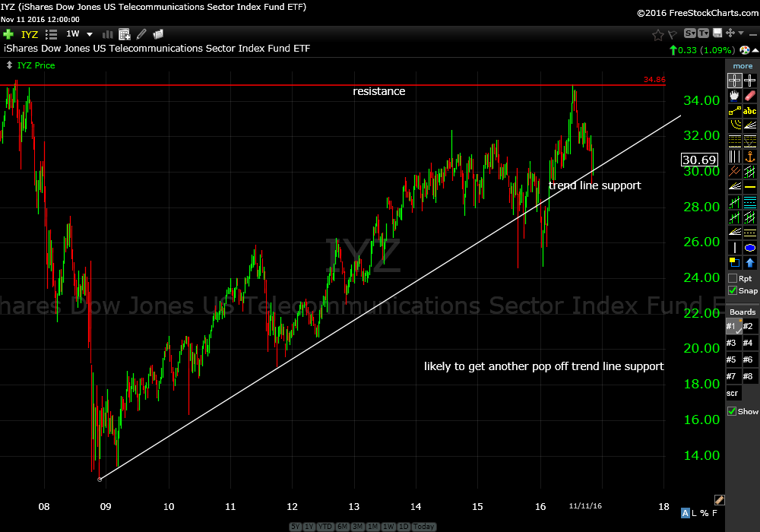Select the blue ellipse drawing tool

click(x=750, y=248)
